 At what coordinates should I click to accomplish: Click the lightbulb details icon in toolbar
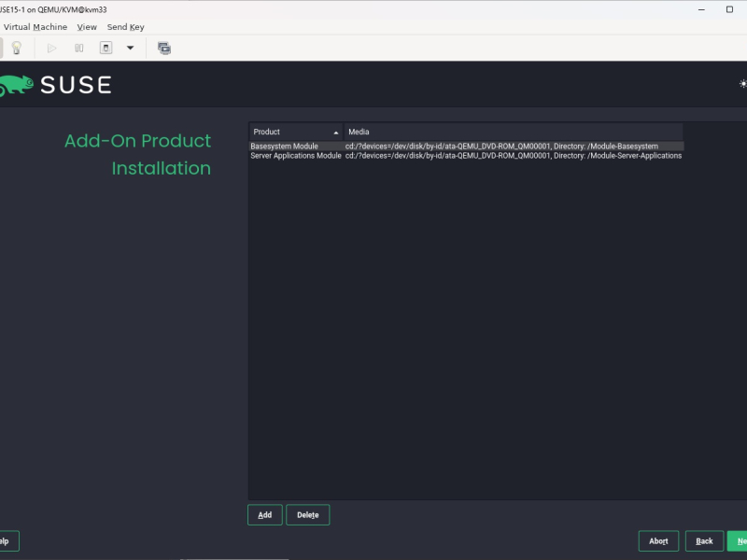[17, 48]
